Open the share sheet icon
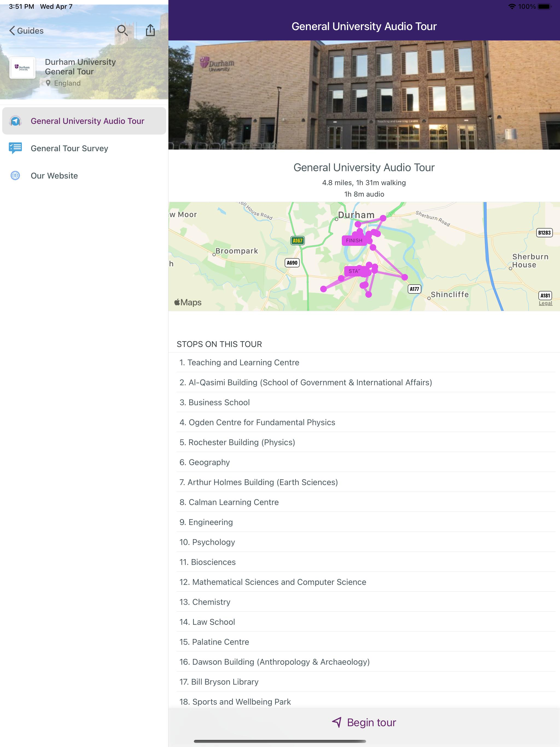 (150, 30)
